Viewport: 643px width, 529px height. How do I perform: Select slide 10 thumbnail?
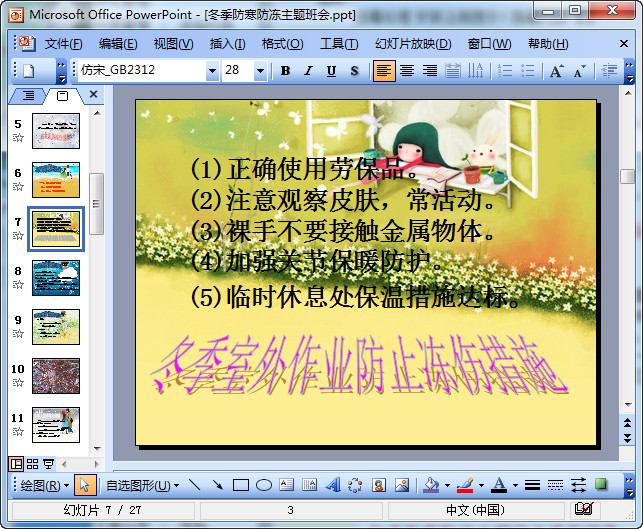[56, 376]
